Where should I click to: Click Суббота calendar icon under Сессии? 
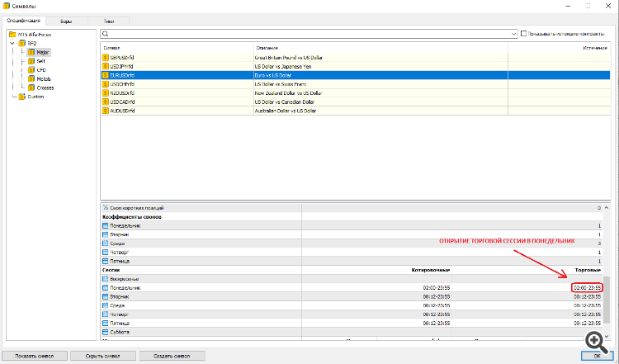tap(106, 332)
